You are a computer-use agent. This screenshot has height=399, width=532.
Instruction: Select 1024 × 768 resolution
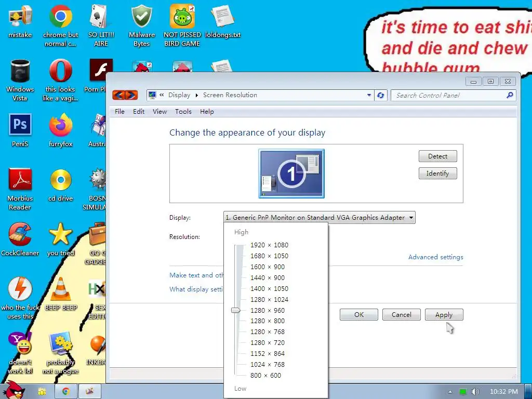tap(268, 364)
